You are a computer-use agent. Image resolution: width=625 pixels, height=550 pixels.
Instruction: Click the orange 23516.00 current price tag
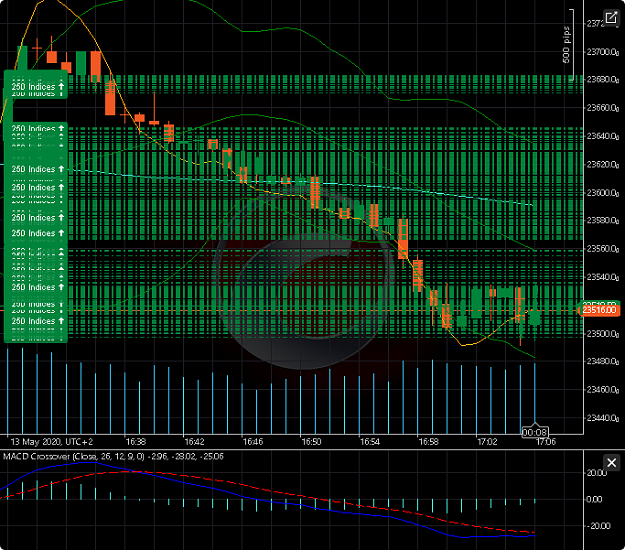[x=599, y=310]
